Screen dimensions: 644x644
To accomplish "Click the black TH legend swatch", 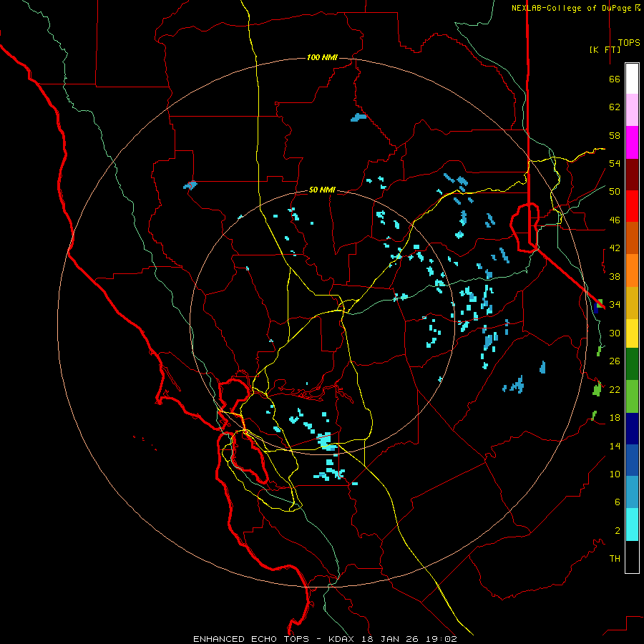I will (x=632, y=557).
